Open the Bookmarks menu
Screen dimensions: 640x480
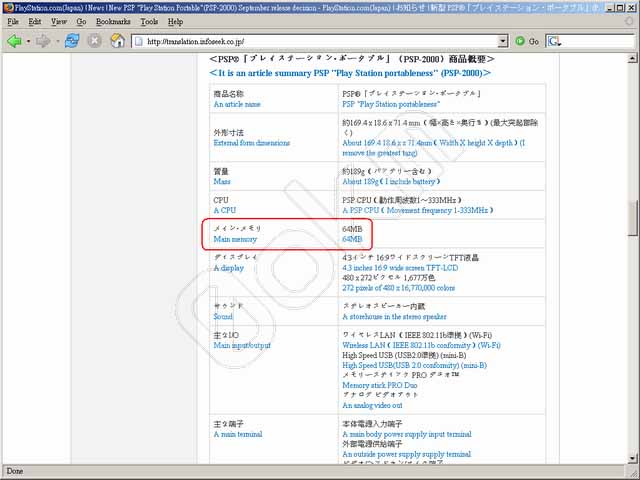pyautogui.click(x=113, y=22)
